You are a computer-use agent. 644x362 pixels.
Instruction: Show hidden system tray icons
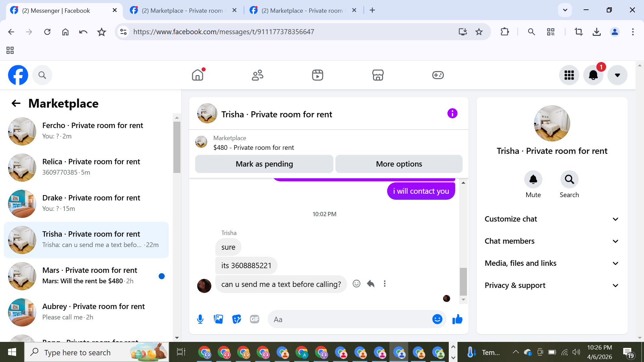coord(516,352)
